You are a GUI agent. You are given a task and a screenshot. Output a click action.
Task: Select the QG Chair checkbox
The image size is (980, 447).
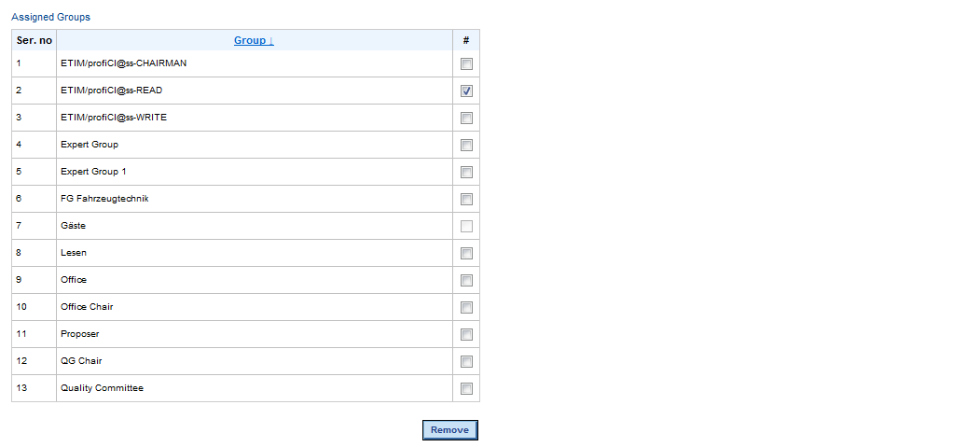pos(466,362)
